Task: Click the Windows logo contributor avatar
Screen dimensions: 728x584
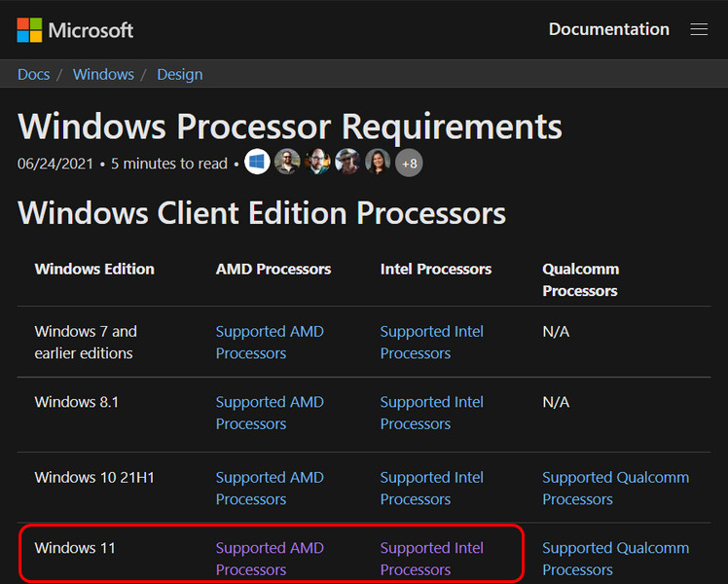Action: pos(257,163)
